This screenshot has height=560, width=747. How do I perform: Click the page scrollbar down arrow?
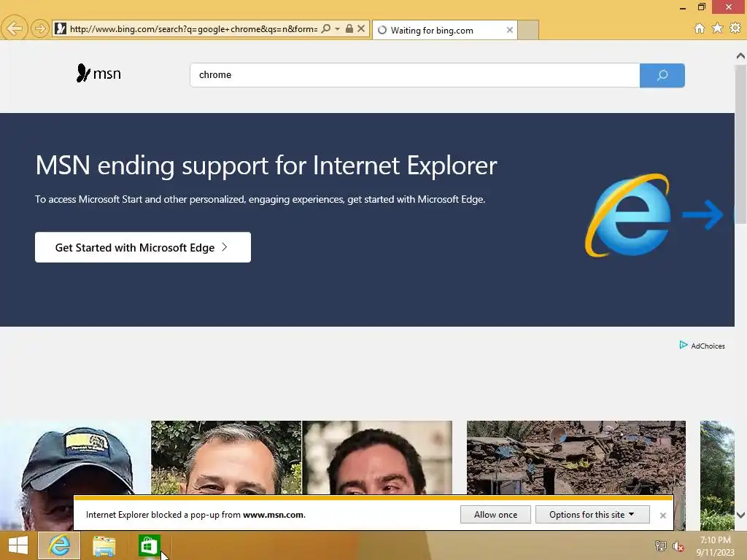pos(741,515)
